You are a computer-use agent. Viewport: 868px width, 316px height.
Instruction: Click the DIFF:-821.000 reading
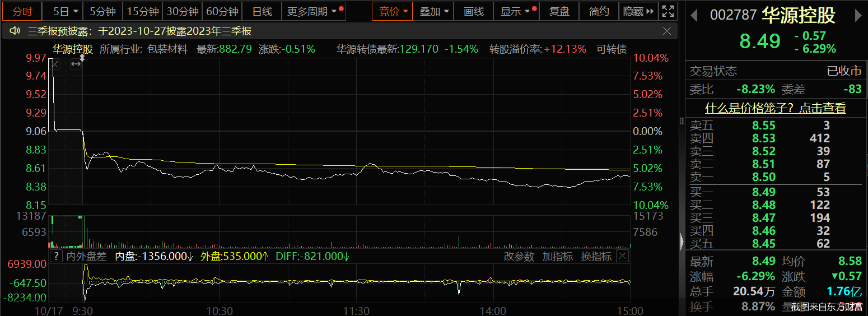click(x=312, y=257)
